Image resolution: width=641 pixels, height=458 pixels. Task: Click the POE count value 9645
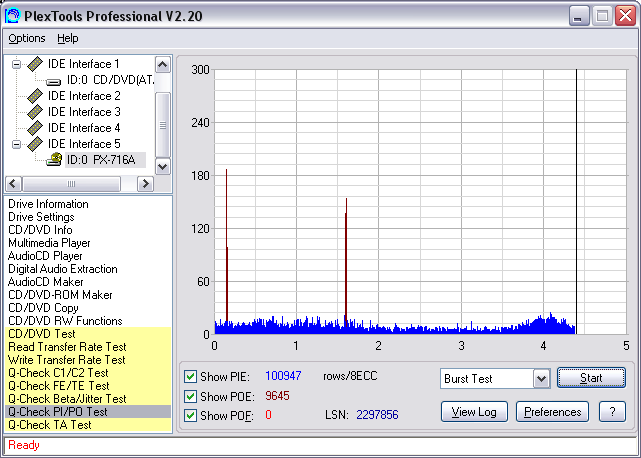click(277, 396)
